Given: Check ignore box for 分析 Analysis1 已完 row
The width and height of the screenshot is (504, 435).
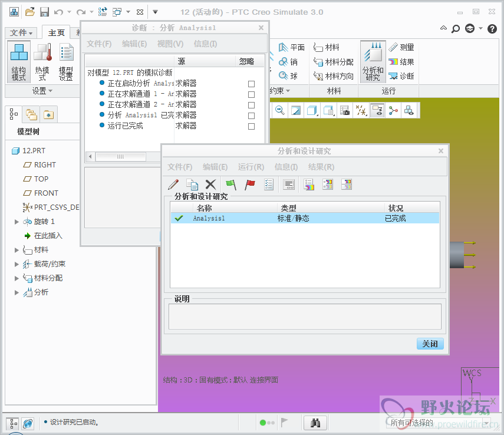Looking at the screenshot, I should pyautogui.click(x=251, y=116).
